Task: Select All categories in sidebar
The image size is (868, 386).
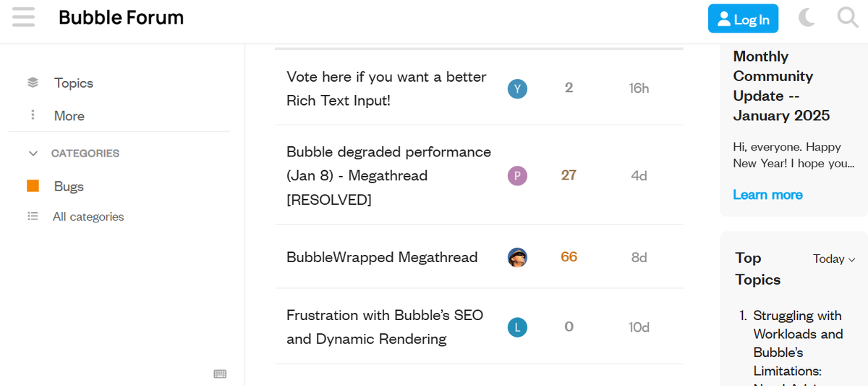Action: pyautogui.click(x=88, y=217)
